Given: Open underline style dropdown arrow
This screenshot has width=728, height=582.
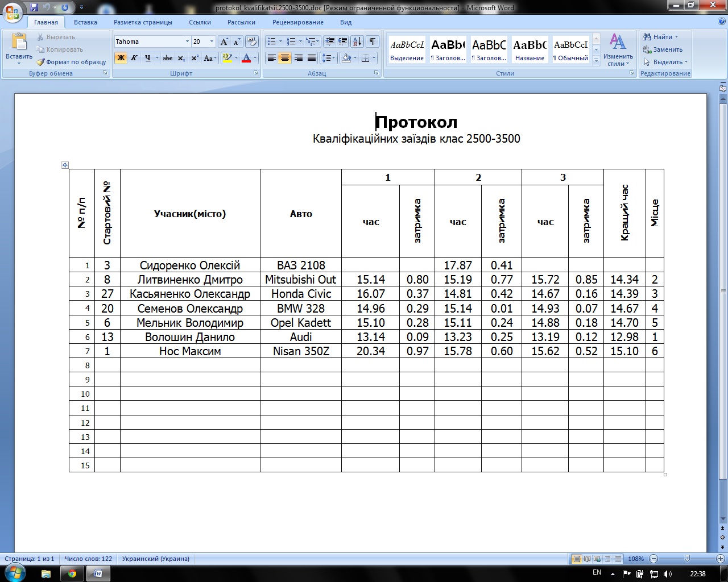Looking at the screenshot, I should point(156,58).
